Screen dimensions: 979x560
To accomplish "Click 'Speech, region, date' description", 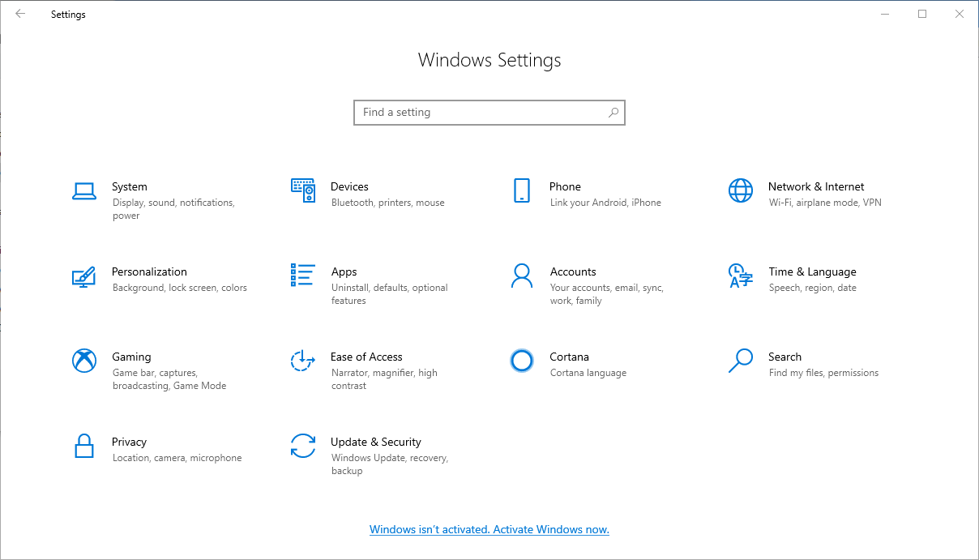I will (812, 288).
